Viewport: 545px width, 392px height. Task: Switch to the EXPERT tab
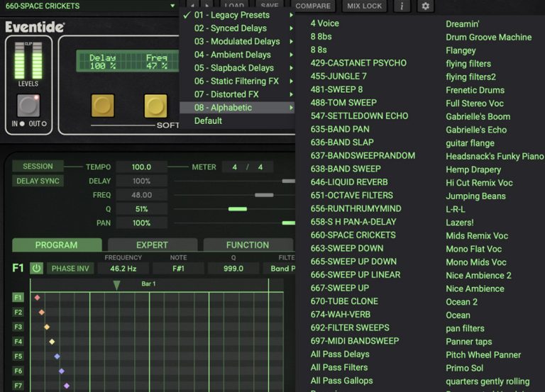click(152, 245)
